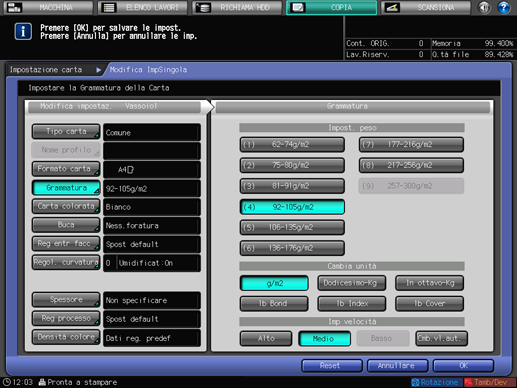Select weight (6) 136-176g/m2
This screenshot has width=517, height=388.
tap(292, 248)
